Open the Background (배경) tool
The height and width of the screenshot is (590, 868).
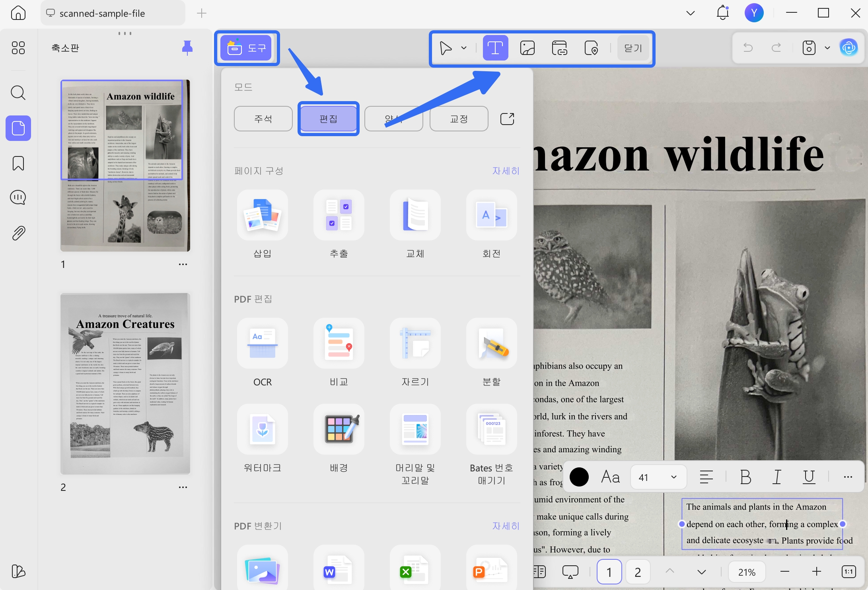point(339,429)
